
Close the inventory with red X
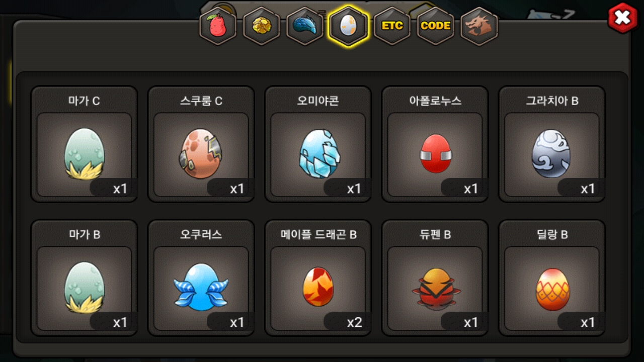coord(623,18)
